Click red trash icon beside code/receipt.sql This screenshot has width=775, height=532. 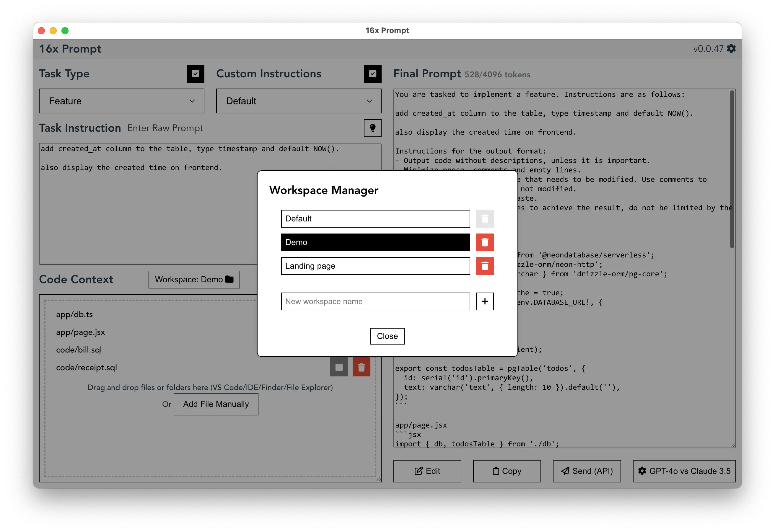click(x=361, y=367)
